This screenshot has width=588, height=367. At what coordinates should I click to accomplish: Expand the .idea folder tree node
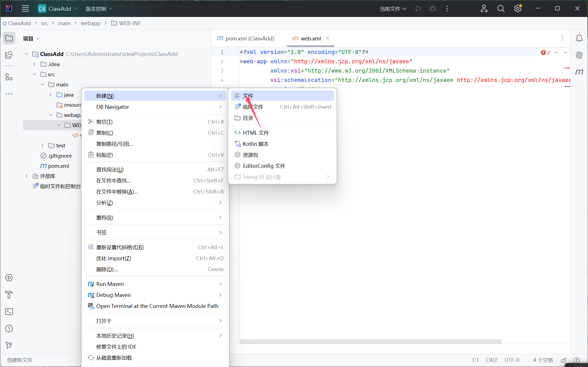[x=34, y=64]
